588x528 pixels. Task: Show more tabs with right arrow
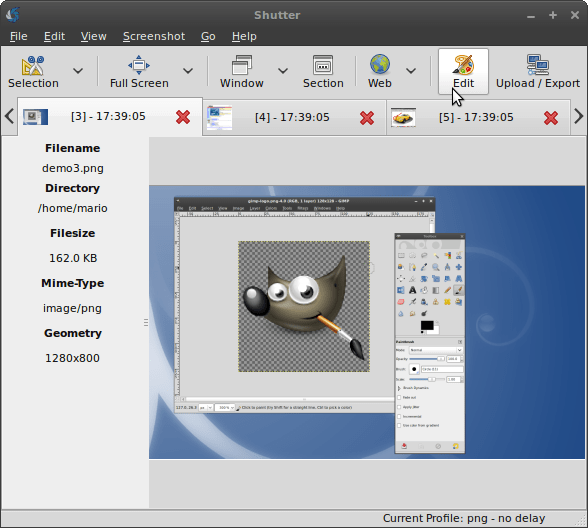pos(579,116)
